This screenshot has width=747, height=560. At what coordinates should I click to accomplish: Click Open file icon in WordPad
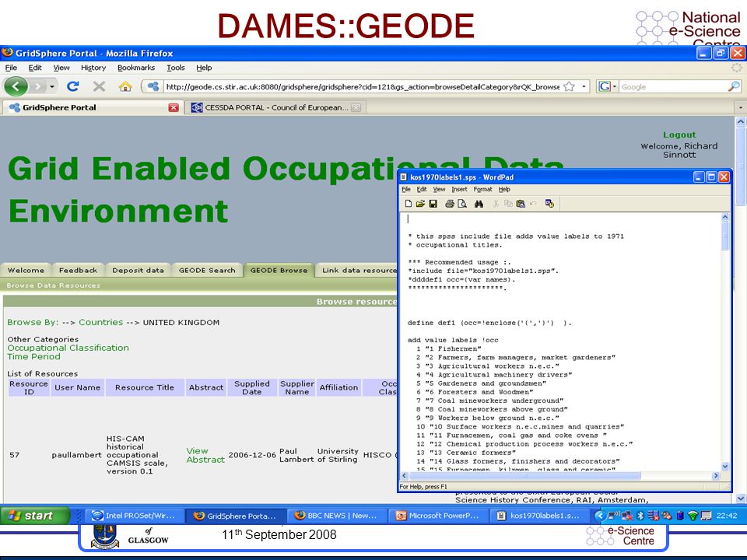[x=420, y=204]
